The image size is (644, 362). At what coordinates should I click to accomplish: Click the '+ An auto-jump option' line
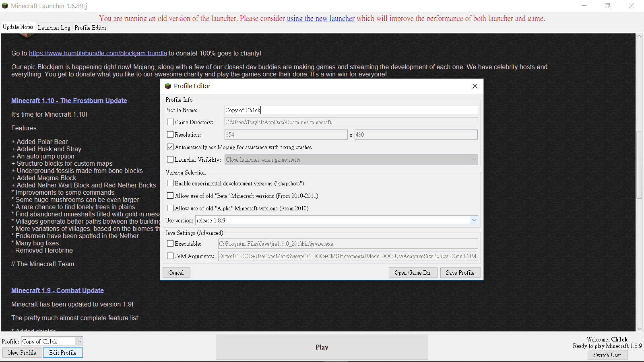[x=43, y=156]
